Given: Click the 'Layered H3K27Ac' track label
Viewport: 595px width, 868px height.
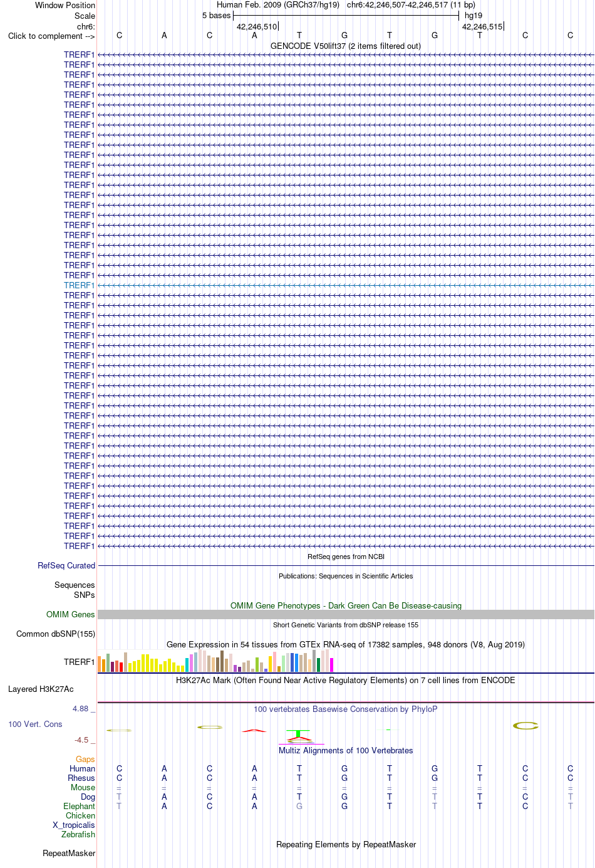Looking at the screenshot, I should (x=41, y=689).
